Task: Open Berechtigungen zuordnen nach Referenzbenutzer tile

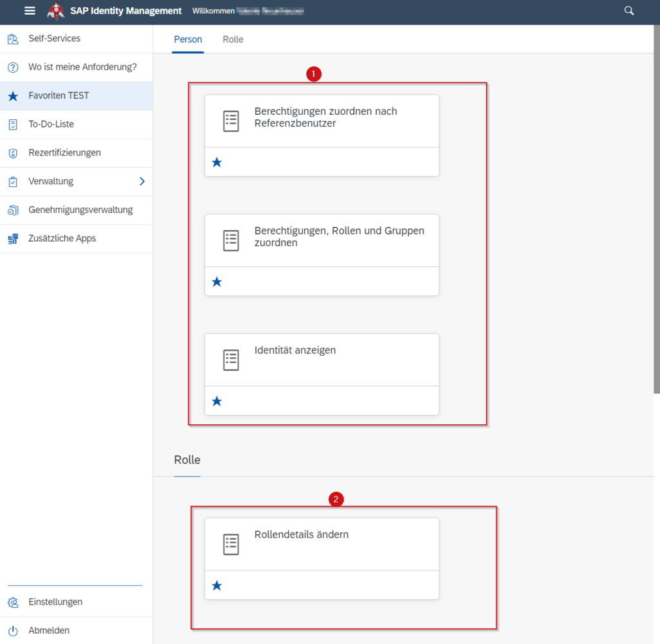Action: 322,135
